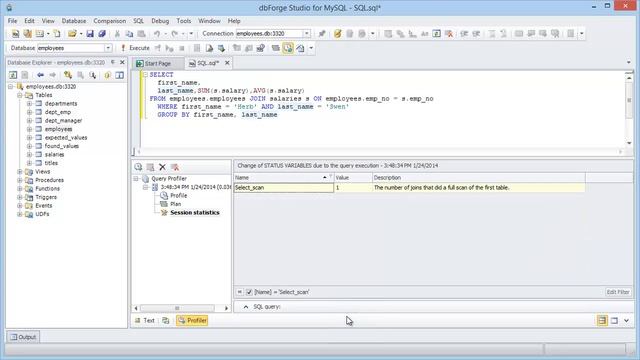Expand the Triggers folder
This screenshot has width=640, height=360.
point(20,197)
